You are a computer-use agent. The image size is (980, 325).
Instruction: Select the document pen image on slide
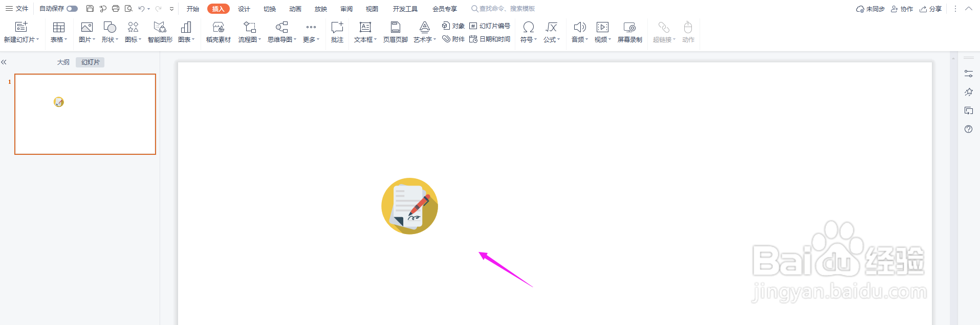pyautogui.click(x=409, y=206)
